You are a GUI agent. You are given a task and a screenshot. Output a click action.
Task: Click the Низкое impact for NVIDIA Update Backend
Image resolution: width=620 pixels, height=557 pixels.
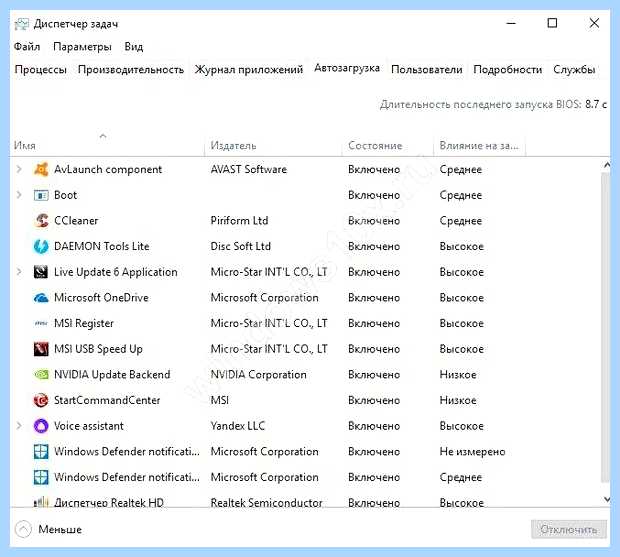tap(458, 374)
